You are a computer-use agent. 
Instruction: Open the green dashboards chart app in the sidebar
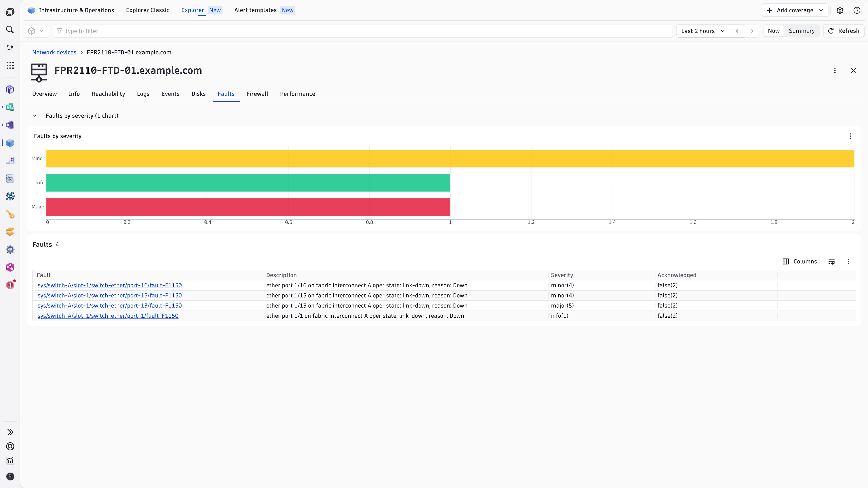[10, 107]
